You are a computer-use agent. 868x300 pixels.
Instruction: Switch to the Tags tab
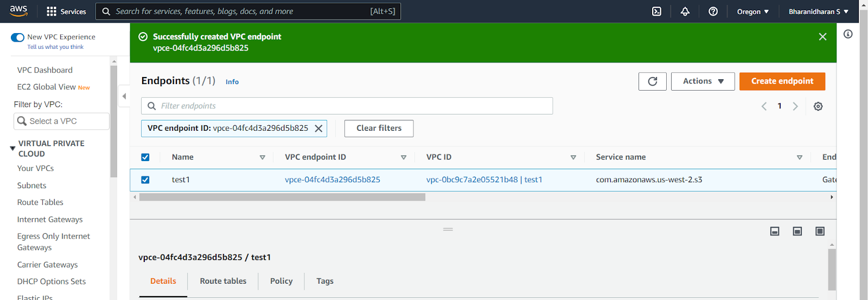(325, 281)
